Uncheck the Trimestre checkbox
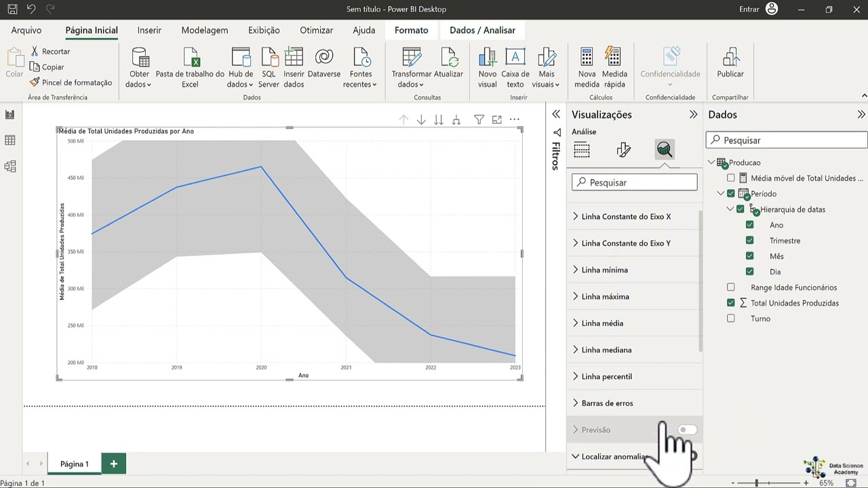868x488 pixels. (749, 241)
